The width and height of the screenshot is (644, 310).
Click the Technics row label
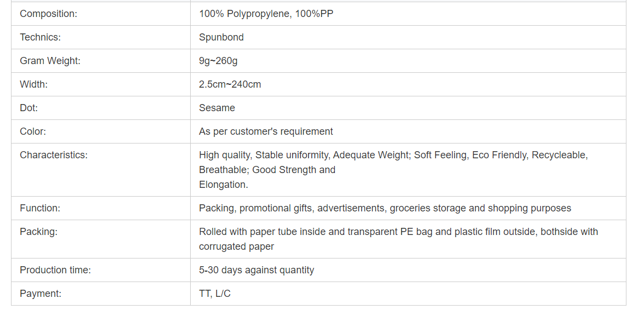click(x=40, y=37)
